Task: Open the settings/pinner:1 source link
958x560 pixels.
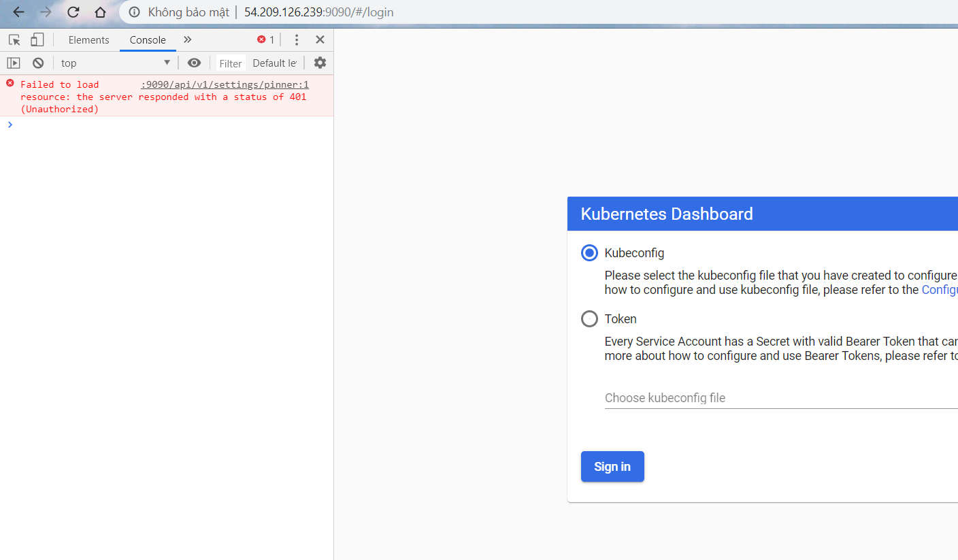Action: pyautogui.click(x=225, y=84)
